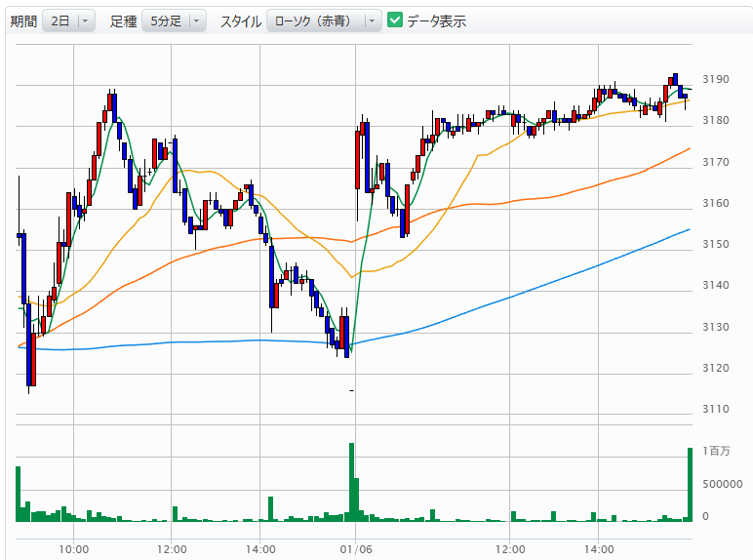Click the 期間 label
This screenshot has width=753, height=560.
[23, 20]
